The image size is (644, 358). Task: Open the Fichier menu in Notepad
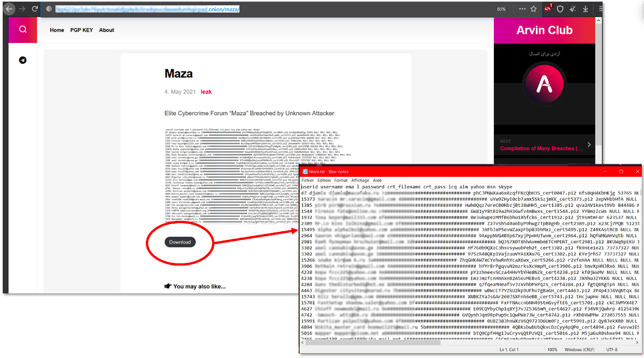click(x=308, y=180)
